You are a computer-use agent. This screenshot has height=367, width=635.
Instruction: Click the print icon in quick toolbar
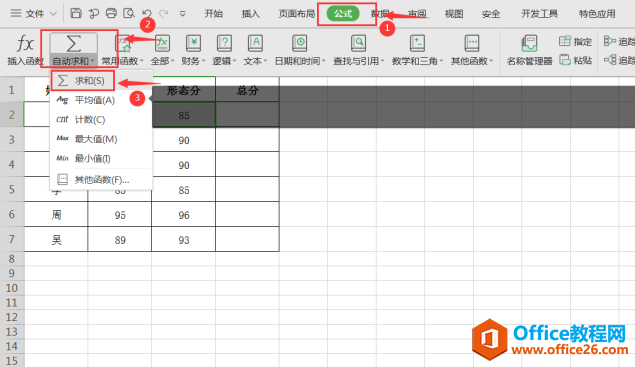click(x=111, y=13)
